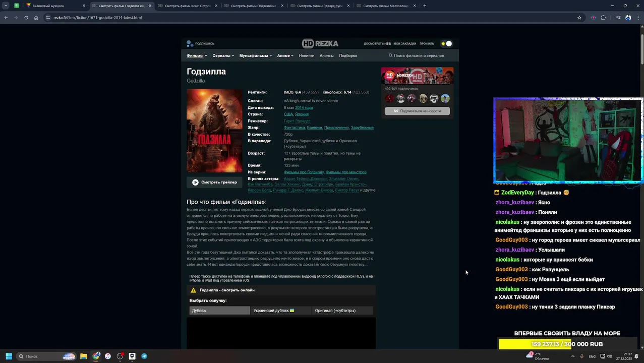This screenshot has height=363, width=644.
Task: Click the Windows taskbar search box
Action: click(x=47, y=356)
